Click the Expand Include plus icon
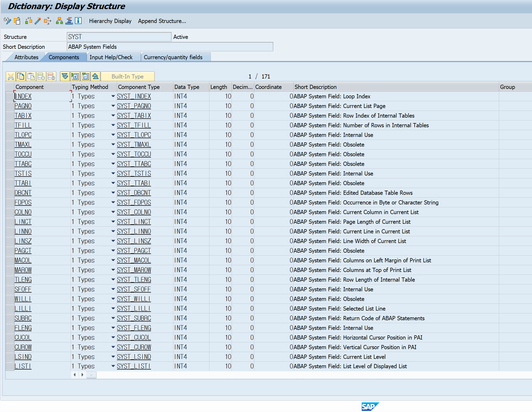 [x=75, y=76]
